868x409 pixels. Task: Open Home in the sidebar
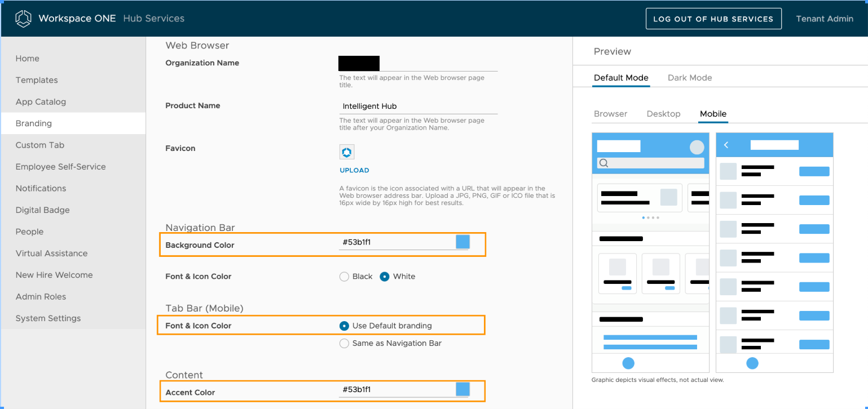pyautogui.click(x=73, y=59)
